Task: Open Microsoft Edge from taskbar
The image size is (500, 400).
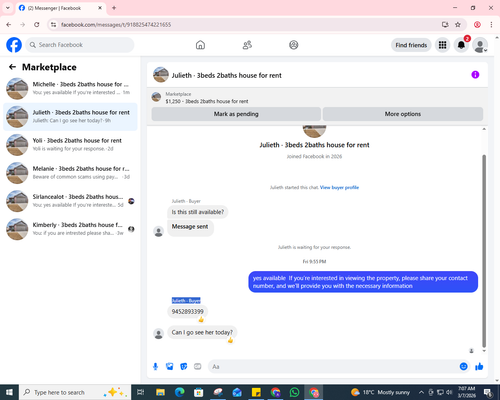Action: click(179, 392)
